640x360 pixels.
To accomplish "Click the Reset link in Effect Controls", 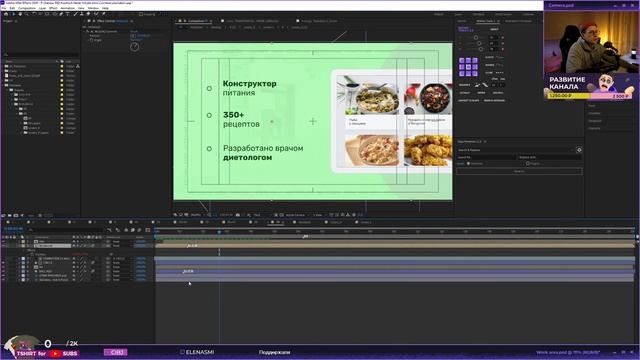I will coord(133,31).
